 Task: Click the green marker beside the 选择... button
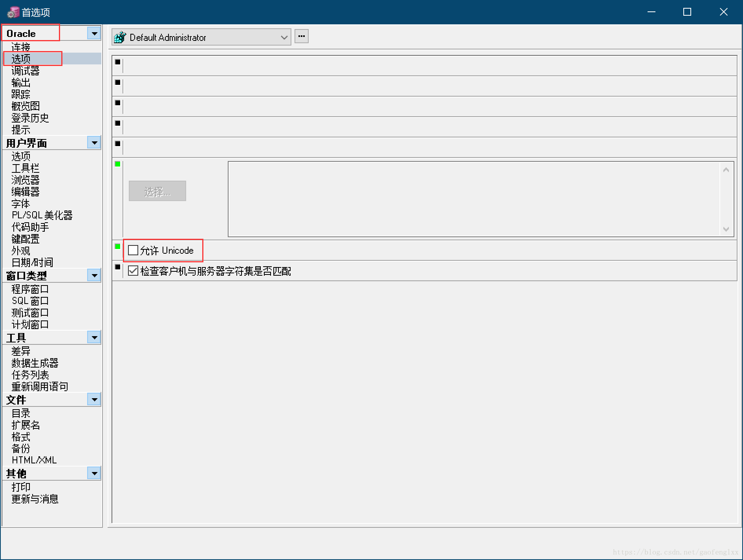(117, 164)
